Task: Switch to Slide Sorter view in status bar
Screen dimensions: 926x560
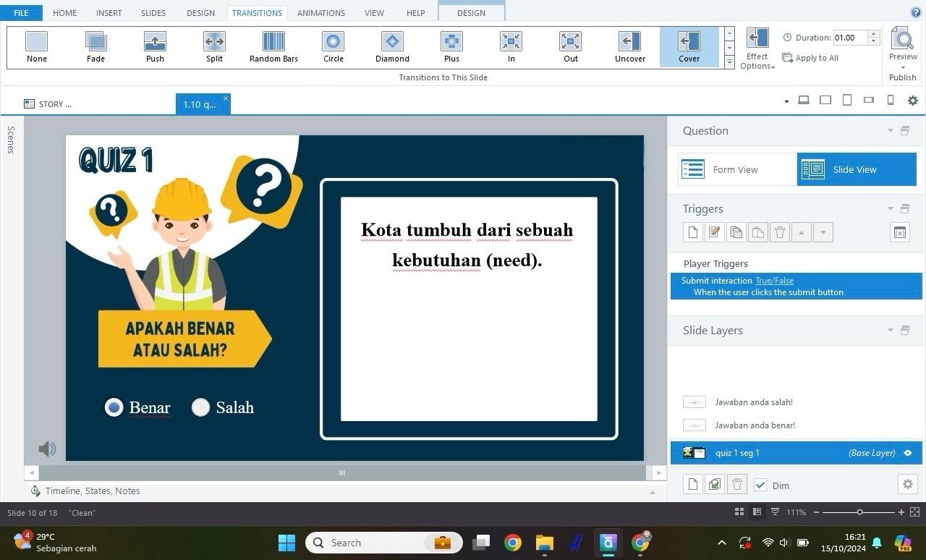Action: point(739,512)
